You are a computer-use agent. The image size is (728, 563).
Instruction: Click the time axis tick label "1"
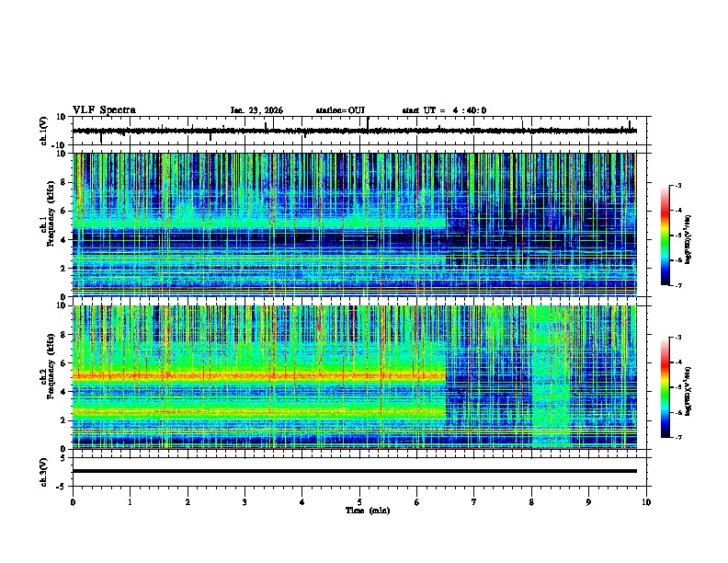click(x=130, y=502)
